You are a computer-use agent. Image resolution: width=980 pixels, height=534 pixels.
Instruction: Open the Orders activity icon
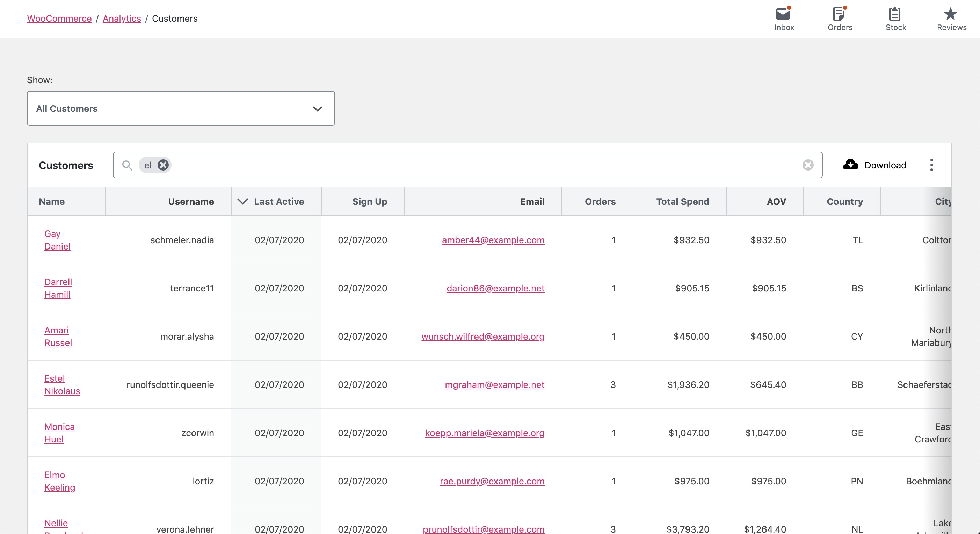coord(840,19)
